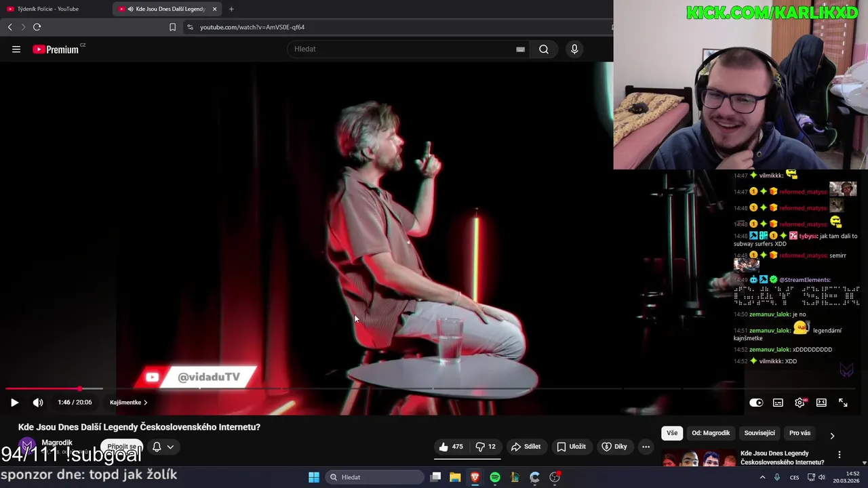Select the Související filter chip
The height and width of the screenshot is (488, 868).
(x=759, y=433)
